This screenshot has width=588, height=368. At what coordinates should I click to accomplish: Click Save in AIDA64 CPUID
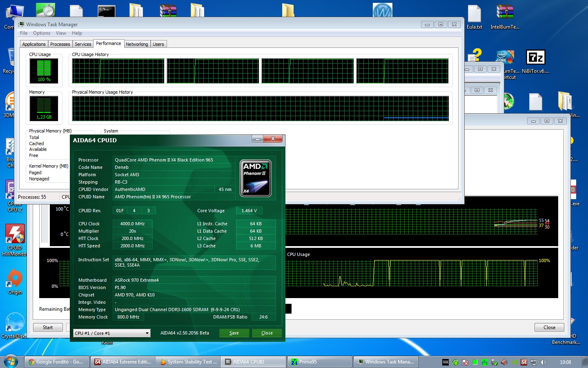click(234, 333)
